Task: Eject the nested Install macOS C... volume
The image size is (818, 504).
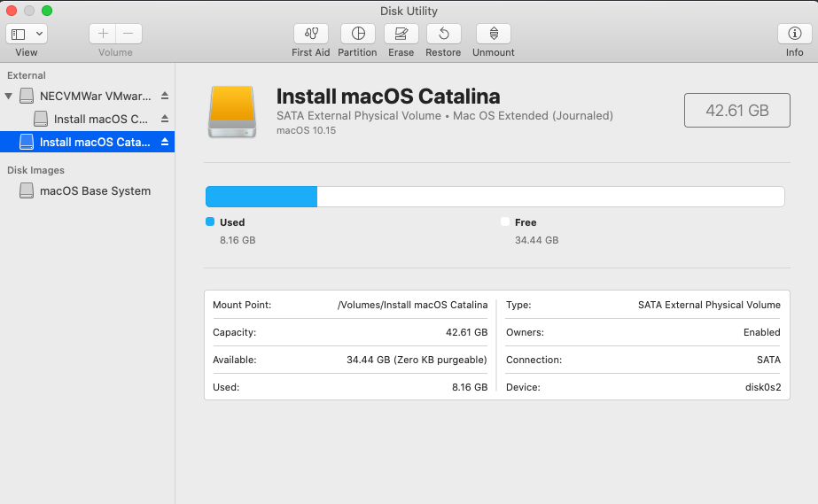Action: click(164, 119)
